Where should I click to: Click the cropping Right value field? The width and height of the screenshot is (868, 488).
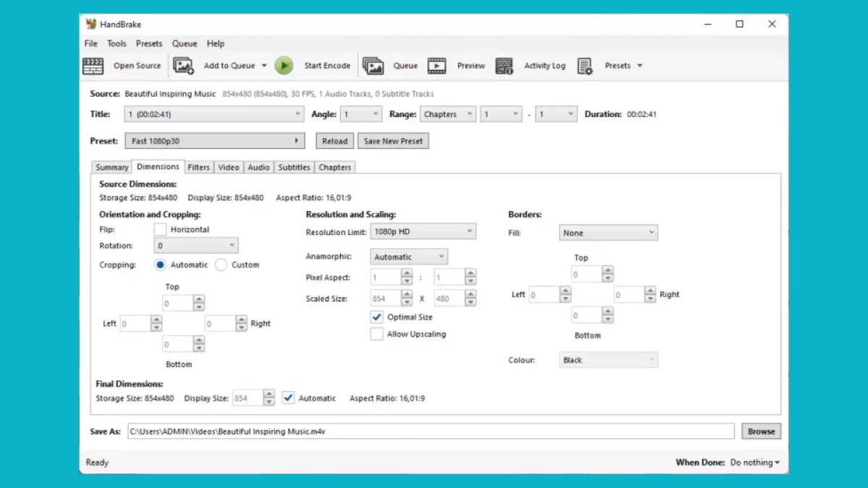[221, 324]
